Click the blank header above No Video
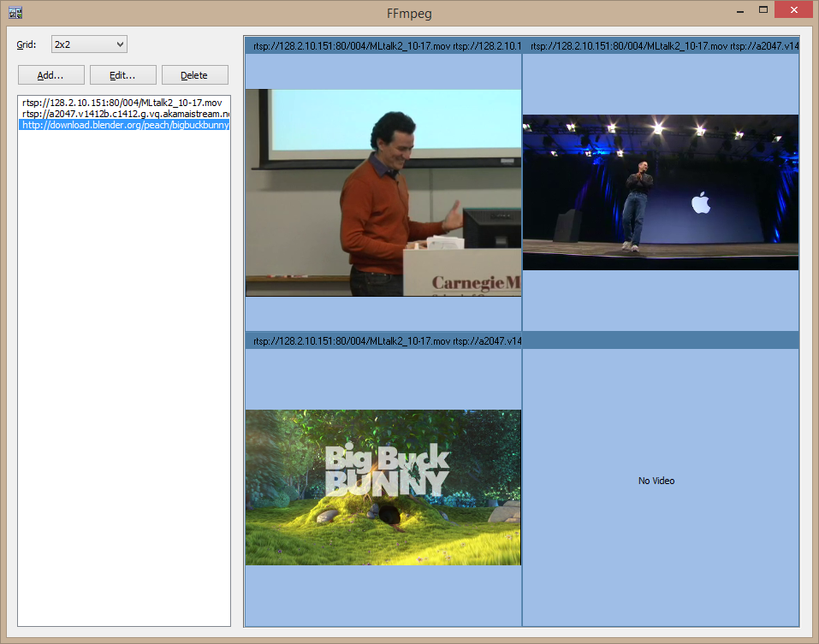The height and width of the screenshot is (644, 819). tap(661, 340)
